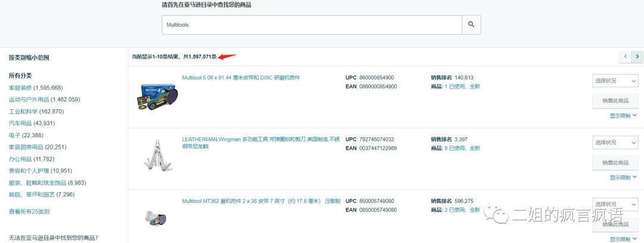The height and width of the screenshot is (243, 644).
Task: Open 选择状况 dropdown for UPC 860000854900 item
Action: point(615,81)
